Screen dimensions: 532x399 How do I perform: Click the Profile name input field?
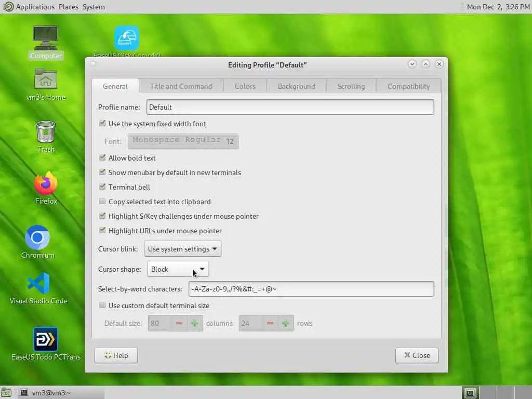290,107
